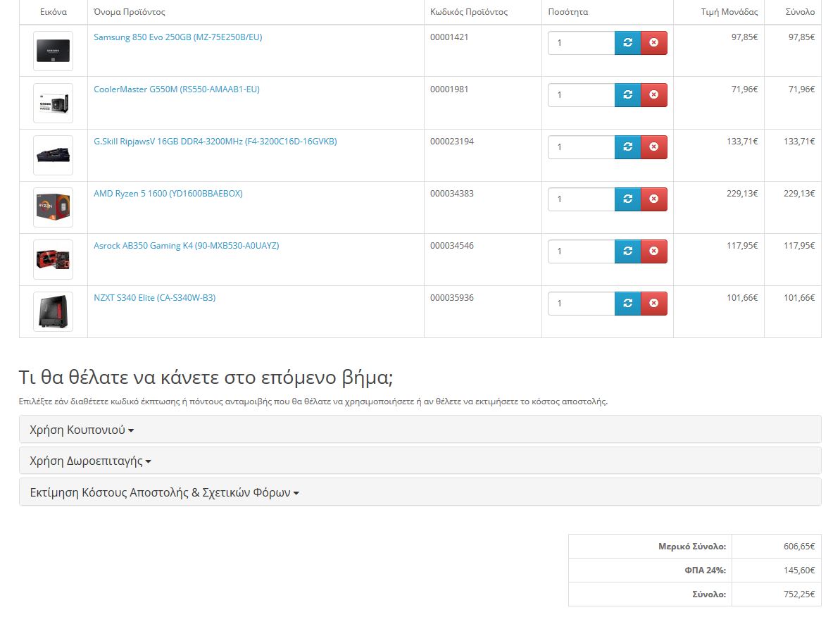Remove G.Skill RipjawsV from cart
Viewport: 840px width, 617px height.
[x=653, y=147]
